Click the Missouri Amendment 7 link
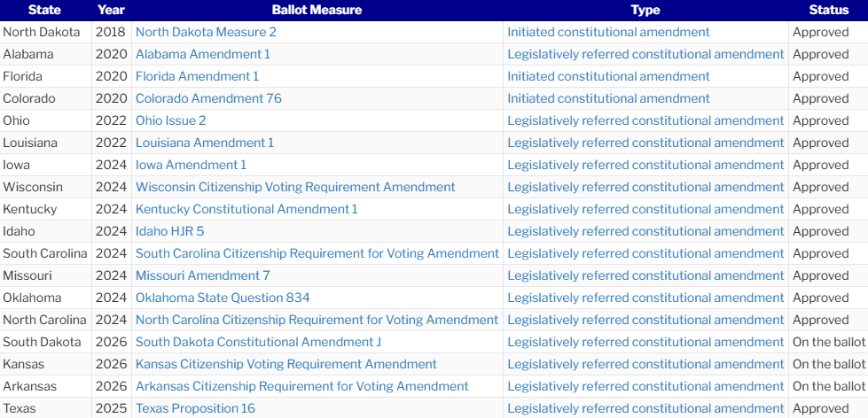Screen dimensions: 868x418 pyautogui.click(x=203, y=275)
